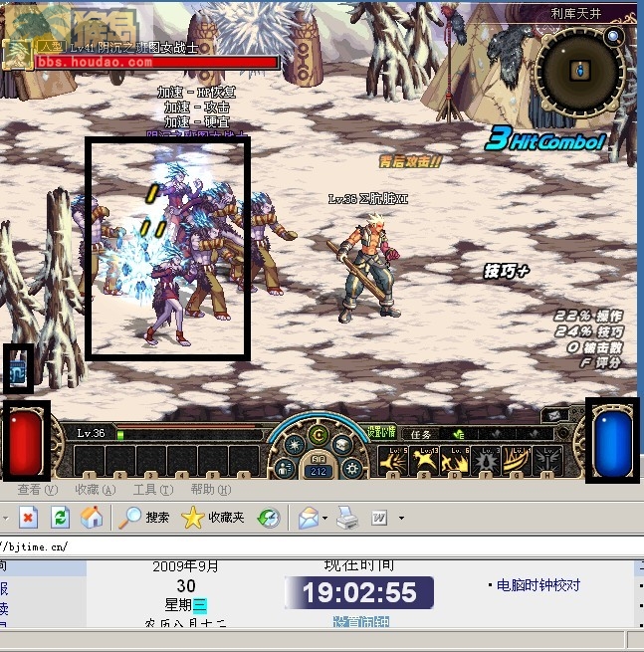This screenshot has height=652, width=644.
Task: Open the inventory chest icon
Action: [342, 445]
